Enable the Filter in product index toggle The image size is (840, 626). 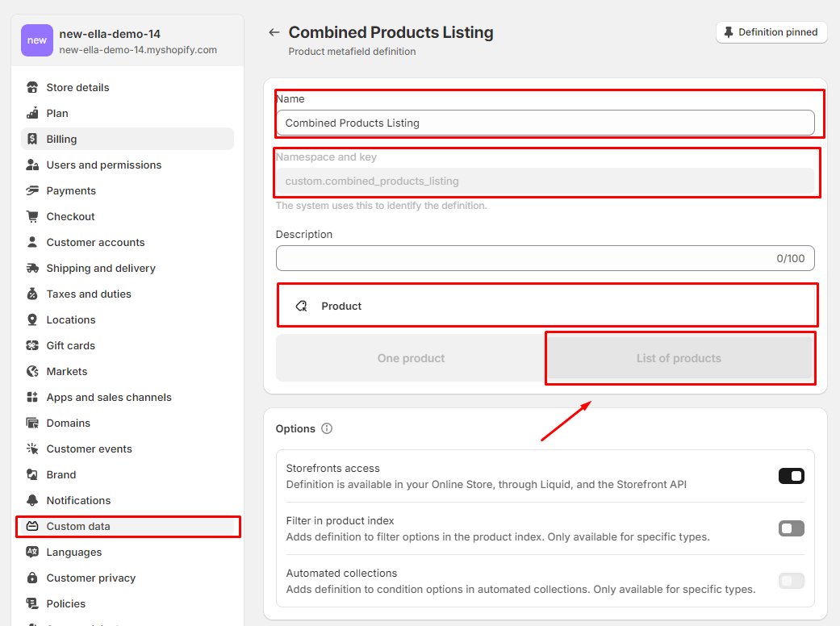pyautogui.click(x=791, y=528)
